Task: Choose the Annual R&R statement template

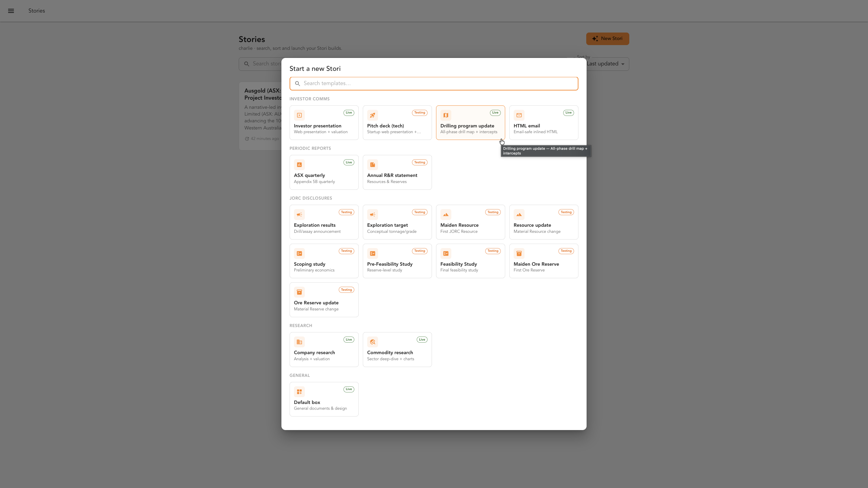Action: (x=397, y=172)
